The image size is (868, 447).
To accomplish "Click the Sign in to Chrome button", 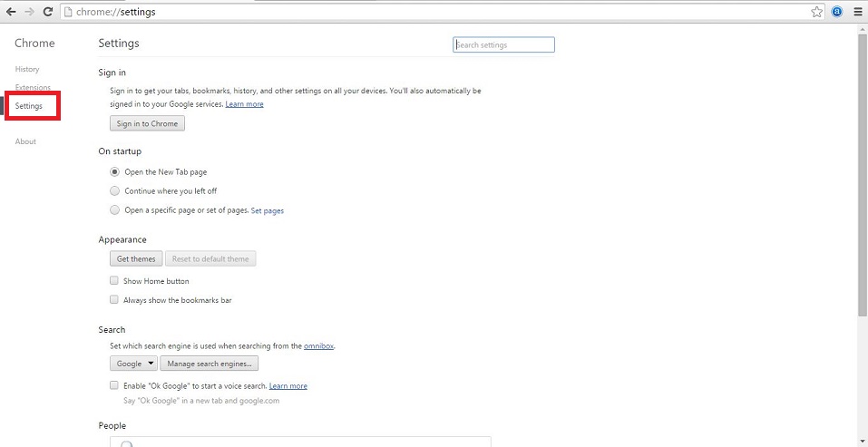I will tap(147, 123).
